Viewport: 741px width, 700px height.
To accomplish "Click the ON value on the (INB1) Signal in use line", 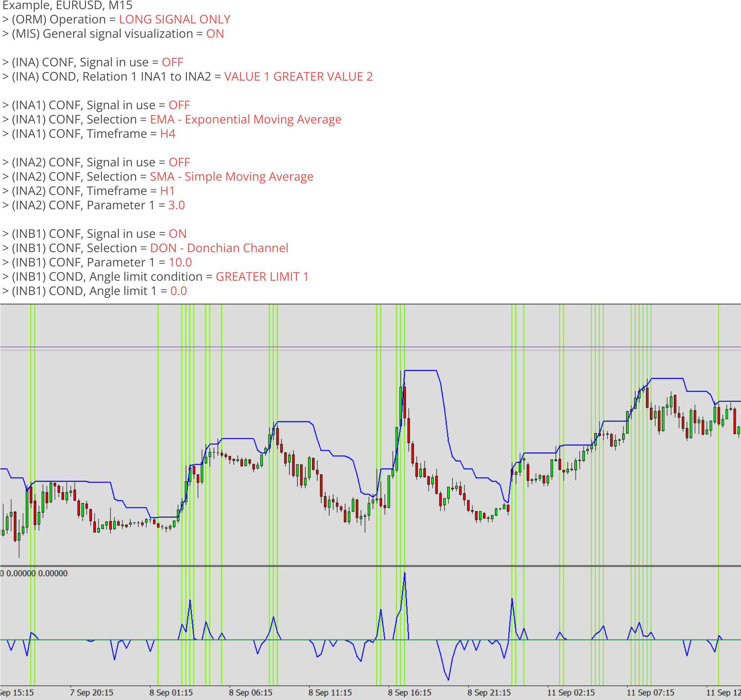I will (x=178, y=234).
